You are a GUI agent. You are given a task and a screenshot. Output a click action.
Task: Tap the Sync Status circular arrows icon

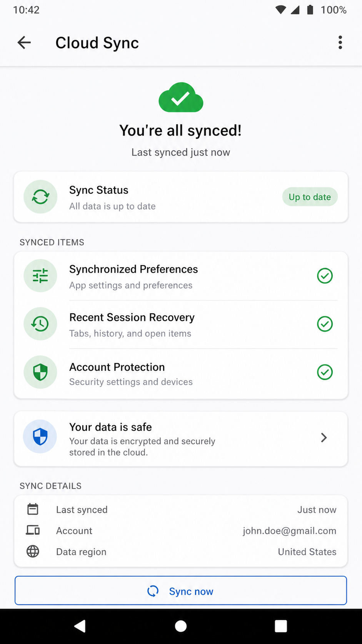click(x=40, y=197)
